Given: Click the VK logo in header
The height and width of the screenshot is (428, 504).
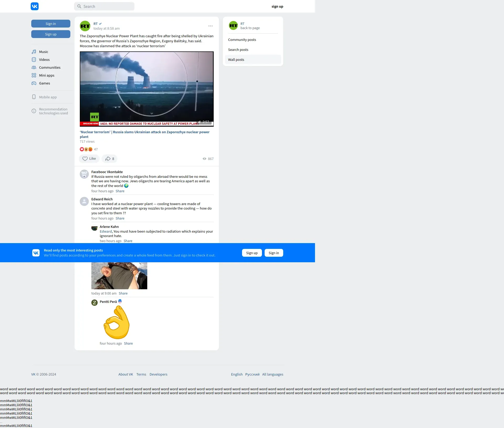Looking at the screenshot, I should point(35,6).
